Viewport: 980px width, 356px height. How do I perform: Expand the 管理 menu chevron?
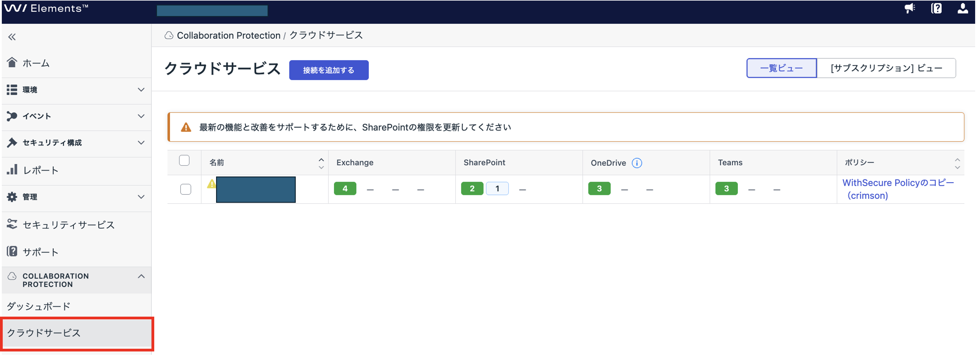(141, 197)
